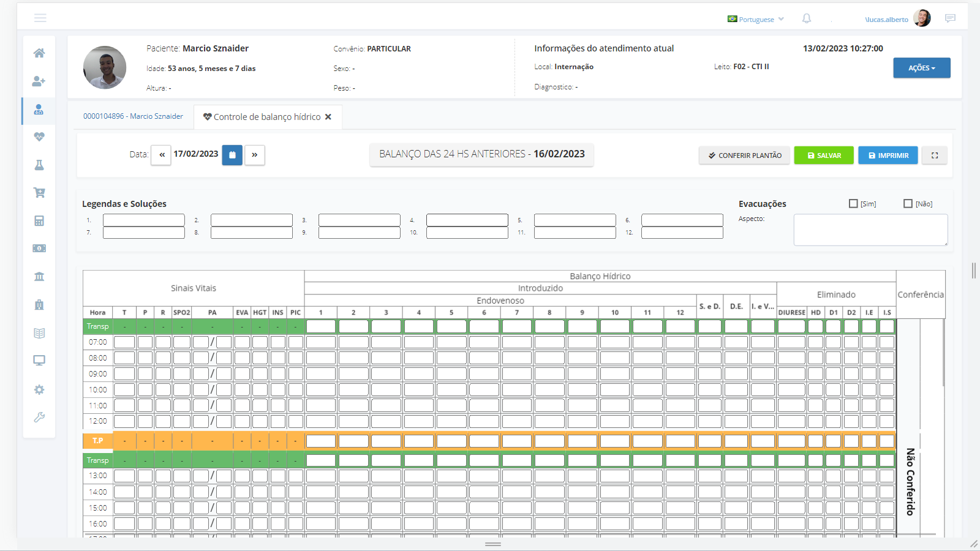Check the [Não] evacuações checkbox

908,203
